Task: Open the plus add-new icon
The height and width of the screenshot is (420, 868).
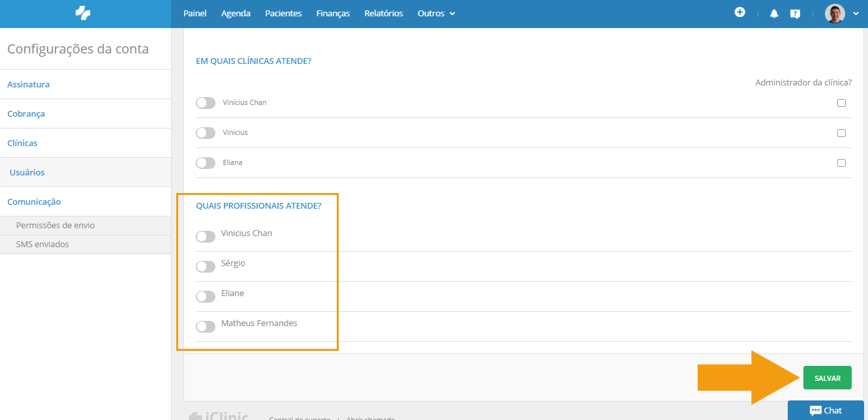Action: coord(739,12)
